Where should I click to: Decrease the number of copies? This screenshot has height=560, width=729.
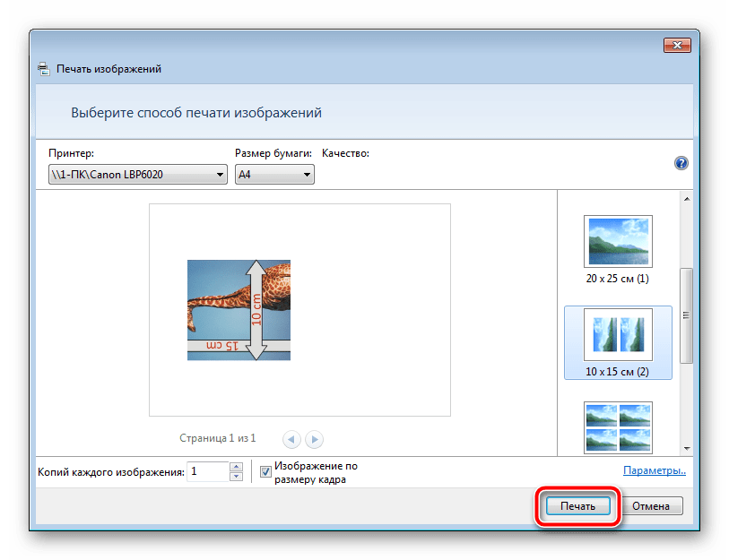click(236, 476)
